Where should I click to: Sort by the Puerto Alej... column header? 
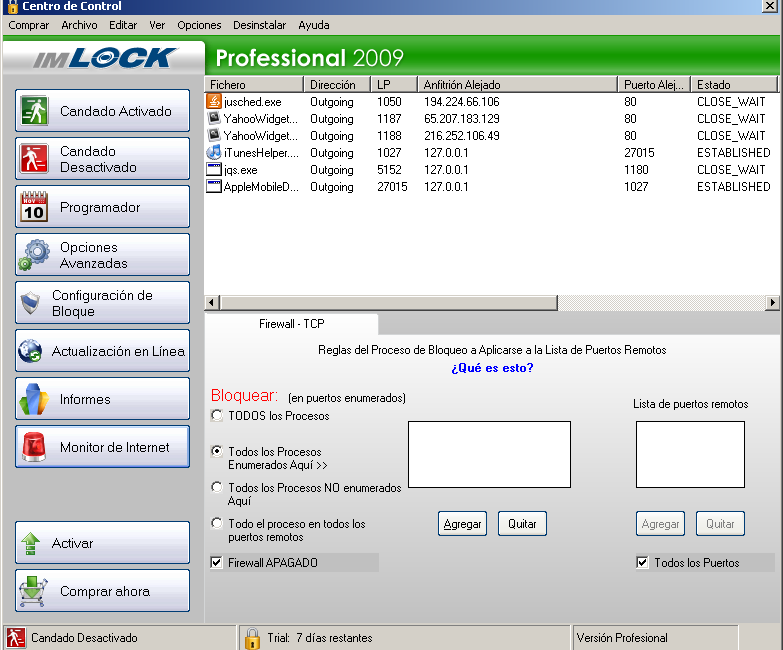654,84
